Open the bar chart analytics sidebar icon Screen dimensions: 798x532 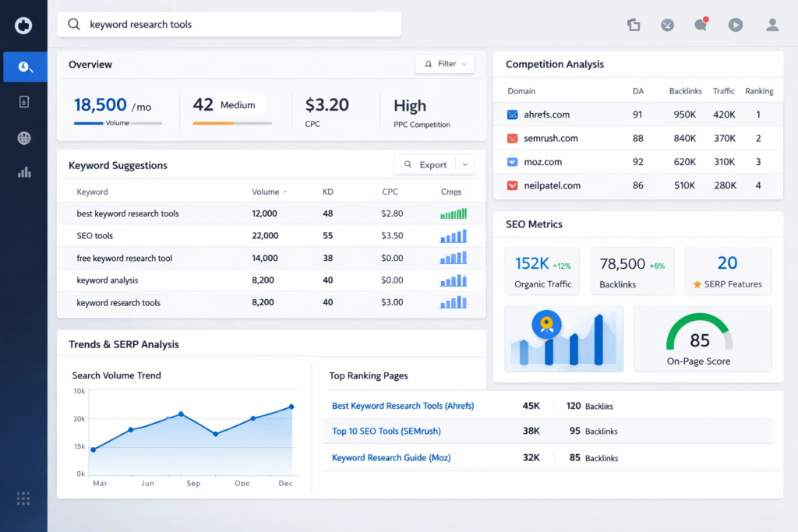(x=24, y=172)
